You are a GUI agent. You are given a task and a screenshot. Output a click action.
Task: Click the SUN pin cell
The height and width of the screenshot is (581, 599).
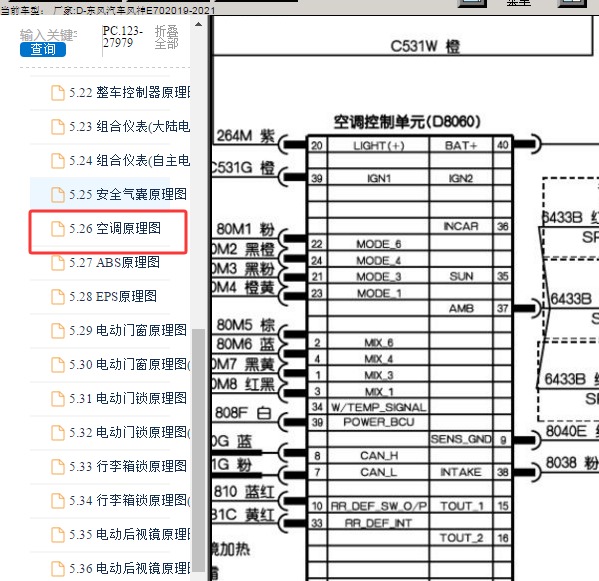(461, 276)
